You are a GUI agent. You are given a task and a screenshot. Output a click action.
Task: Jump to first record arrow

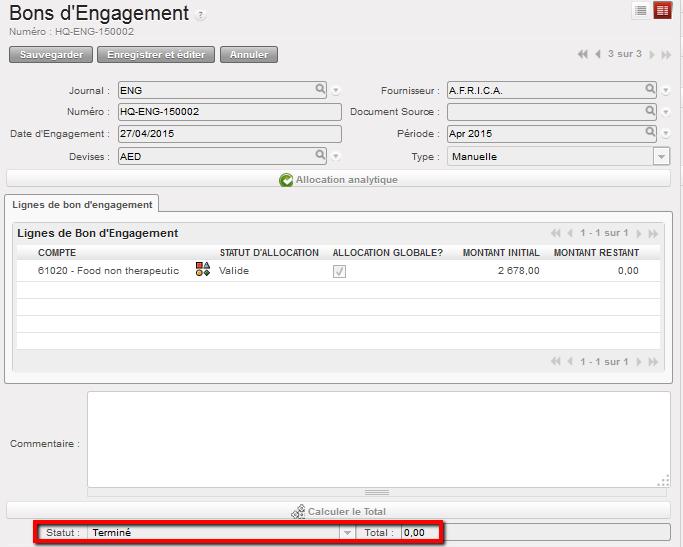[583, 55]
